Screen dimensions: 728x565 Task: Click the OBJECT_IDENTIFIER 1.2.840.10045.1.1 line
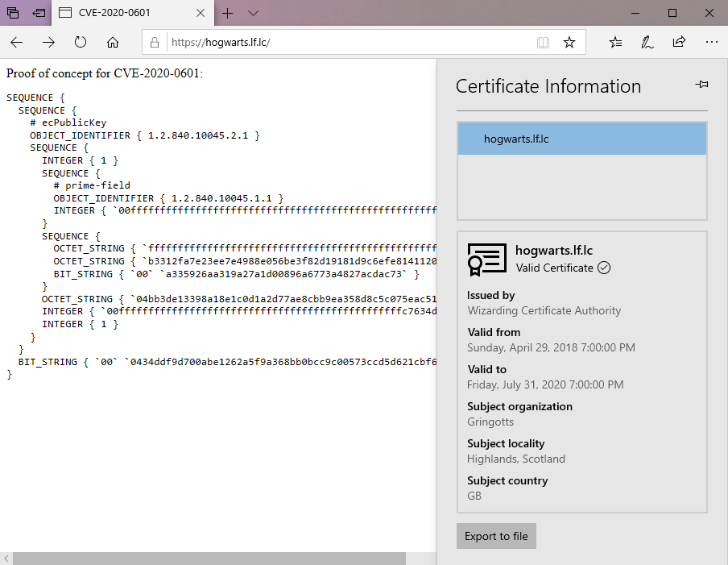pos(168,198)
